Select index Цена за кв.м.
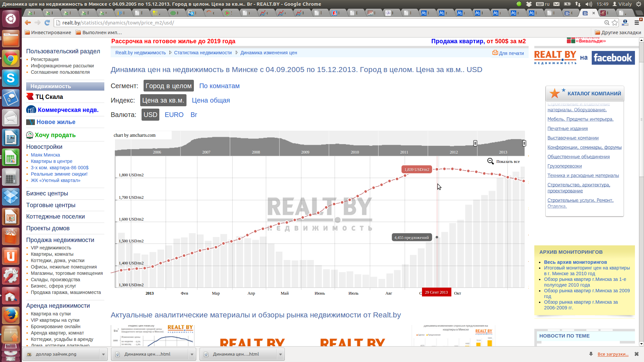The width and height of the screenshot is (644, 362). (163, 100)
